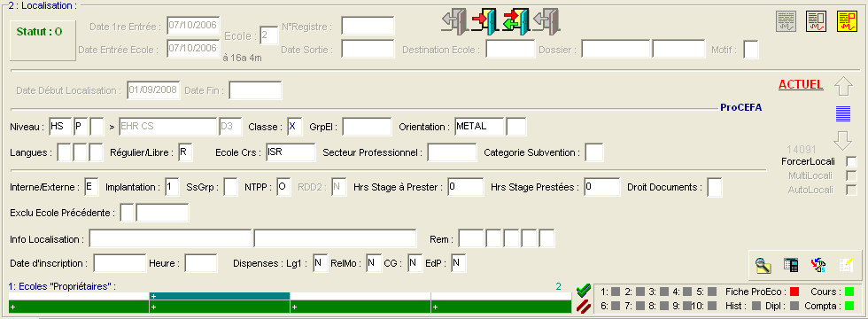
Task: Click the red arrow entry door icon
Action: pos(485,21)
